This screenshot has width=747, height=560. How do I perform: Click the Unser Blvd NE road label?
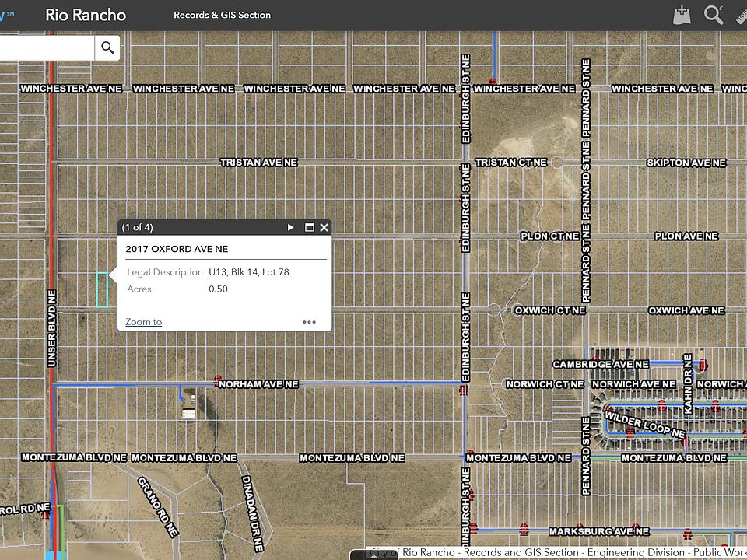click(52, 328)
